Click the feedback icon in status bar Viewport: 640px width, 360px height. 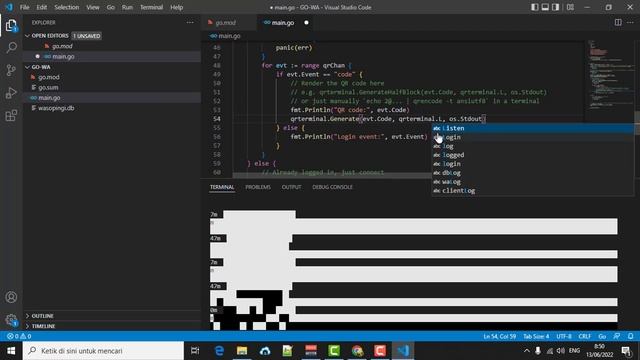[616, 336]
